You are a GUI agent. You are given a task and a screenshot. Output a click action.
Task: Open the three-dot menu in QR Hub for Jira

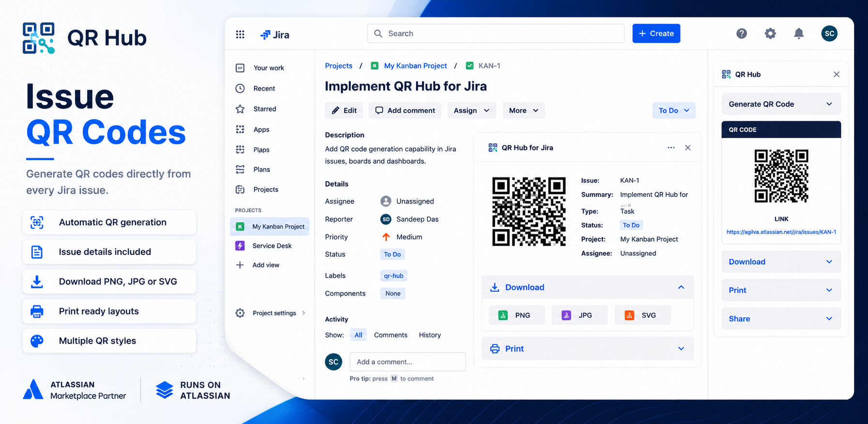671,147
